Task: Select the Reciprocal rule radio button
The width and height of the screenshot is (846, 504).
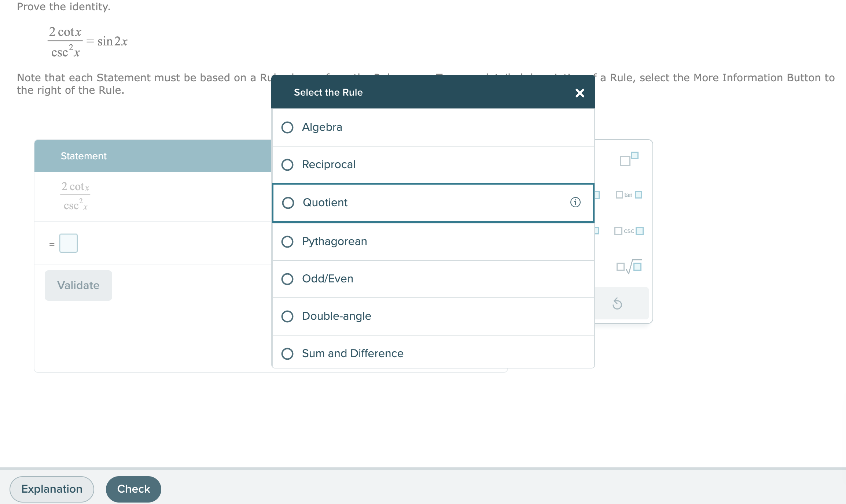Action: [287, 165]
